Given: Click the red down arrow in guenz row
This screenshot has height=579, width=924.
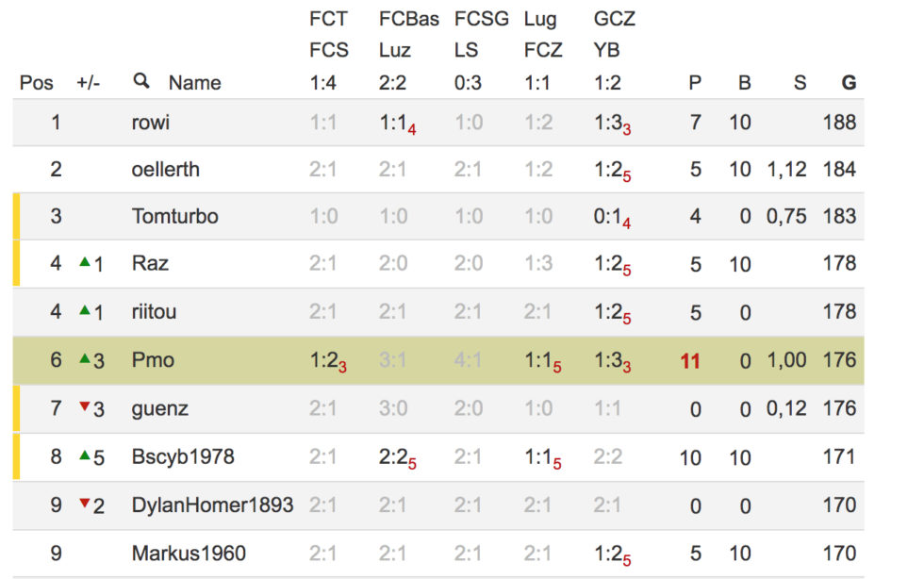Looking at the screenshot, I should (x=85, y=406).
